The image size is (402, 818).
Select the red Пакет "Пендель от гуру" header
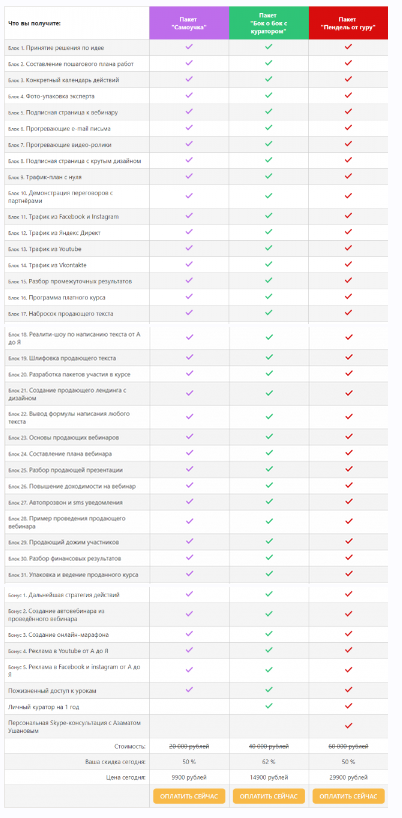click(x=348, y=23)
